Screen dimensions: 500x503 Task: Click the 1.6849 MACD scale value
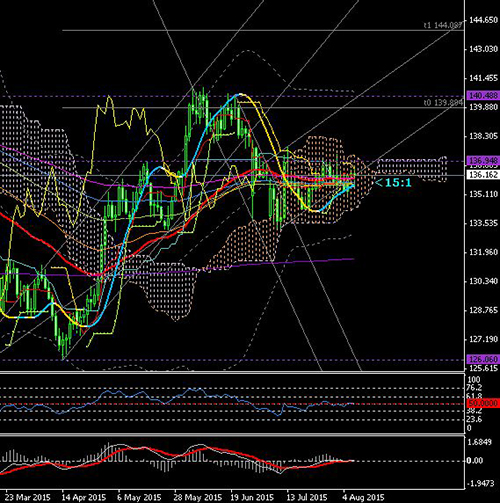pos(480,442)
